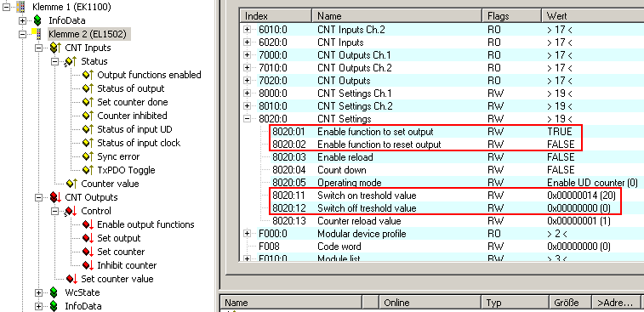
Task: Collapse the CNT Inputs tree node
Action: (38, 48)
